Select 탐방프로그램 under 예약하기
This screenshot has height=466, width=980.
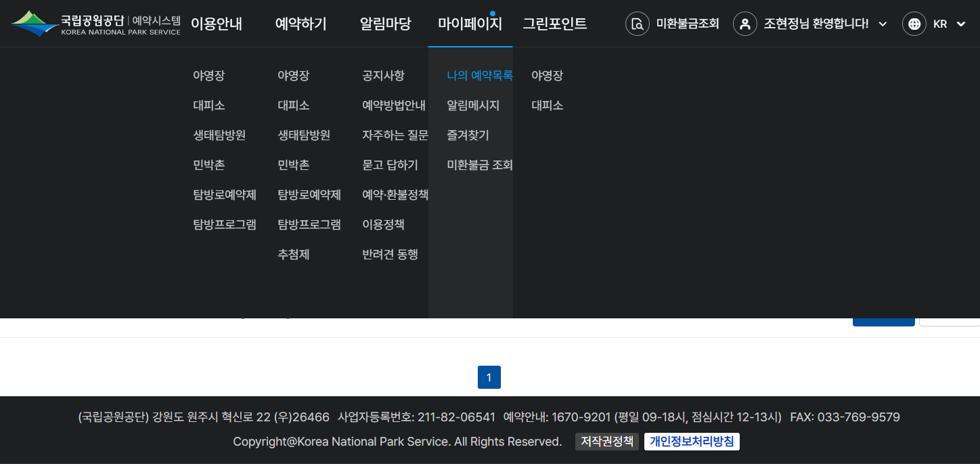309,225
